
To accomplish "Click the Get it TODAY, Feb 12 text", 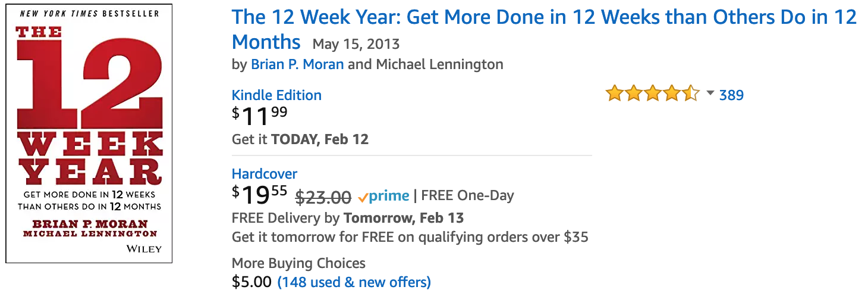I will coord(300,139).
